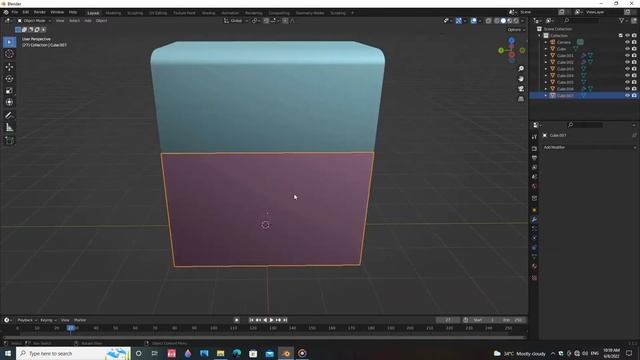Hide Cube.001 via its eye icon

(x=627, y=56)
